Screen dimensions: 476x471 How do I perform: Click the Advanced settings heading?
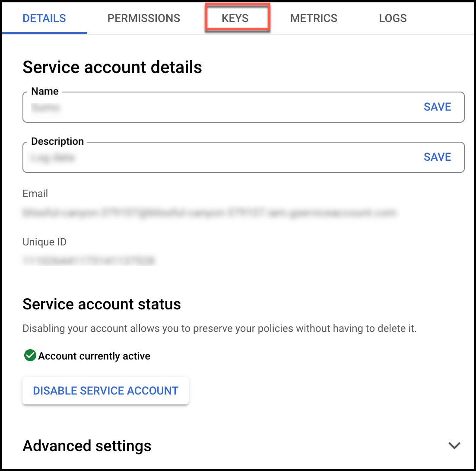[87, 446]
